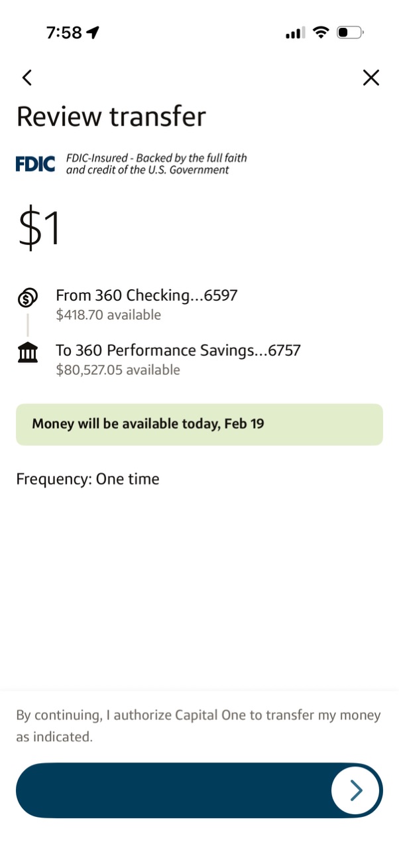Click the Wi-Fi icon in the status bar

tap(321, 31)
